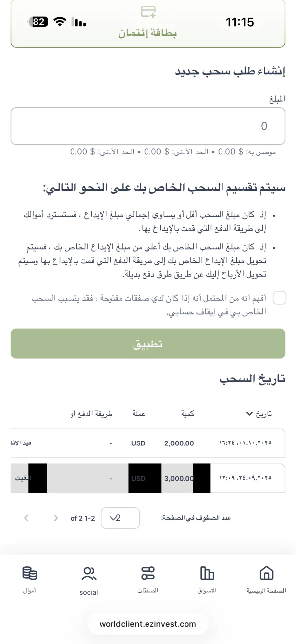
Task: Check the open positions acknowledgment checkbox
Action: 279,298
